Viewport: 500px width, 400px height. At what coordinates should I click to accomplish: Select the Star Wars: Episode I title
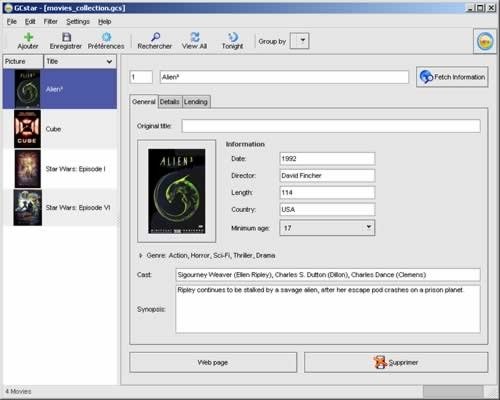tap(75, 169)
